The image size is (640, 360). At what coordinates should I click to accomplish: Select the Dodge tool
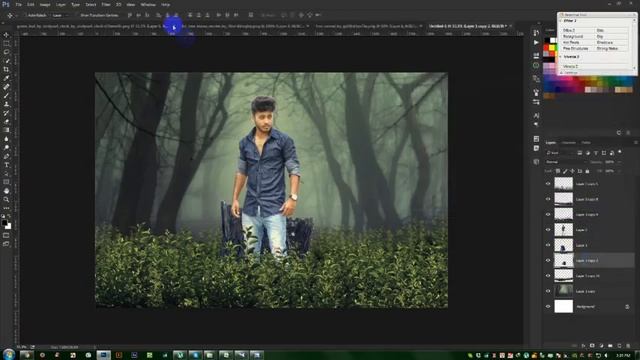click(x=6, y=147)
